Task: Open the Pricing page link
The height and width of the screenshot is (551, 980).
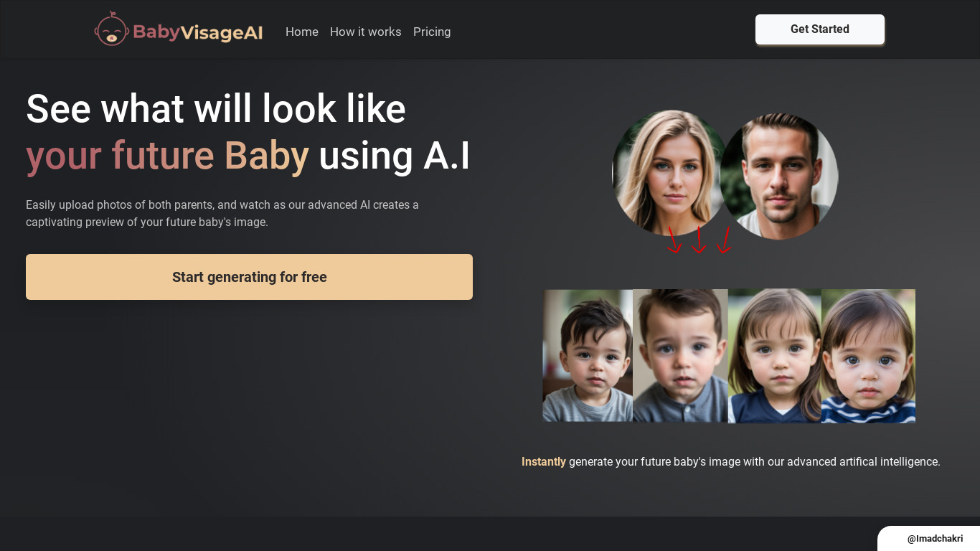Action: 432,32
